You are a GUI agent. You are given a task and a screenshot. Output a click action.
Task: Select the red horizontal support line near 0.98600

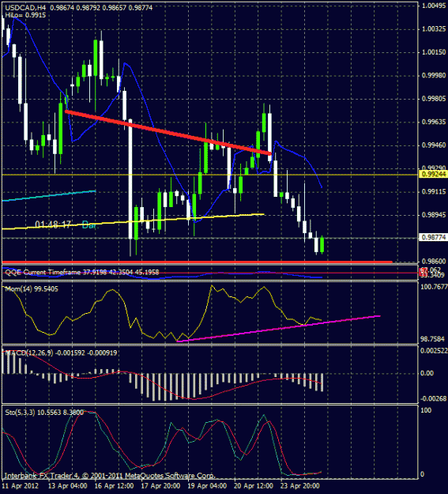click(x=197, y=262)
